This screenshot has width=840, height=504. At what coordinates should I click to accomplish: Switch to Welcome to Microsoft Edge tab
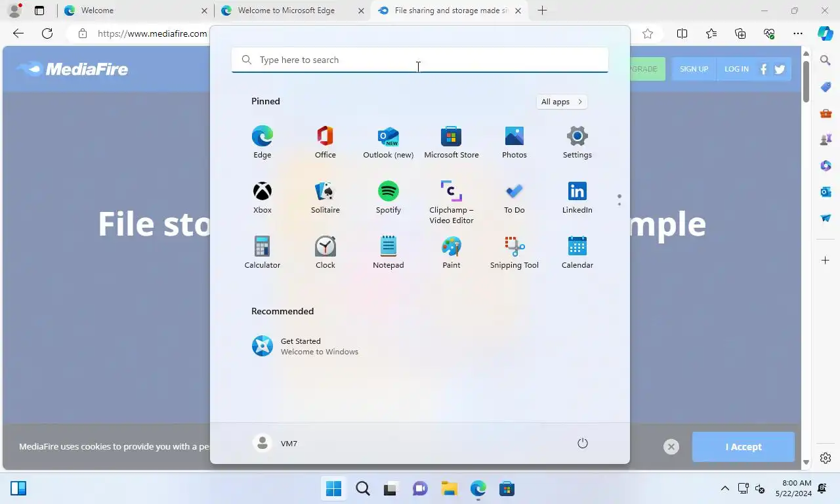tap(293, 10)
